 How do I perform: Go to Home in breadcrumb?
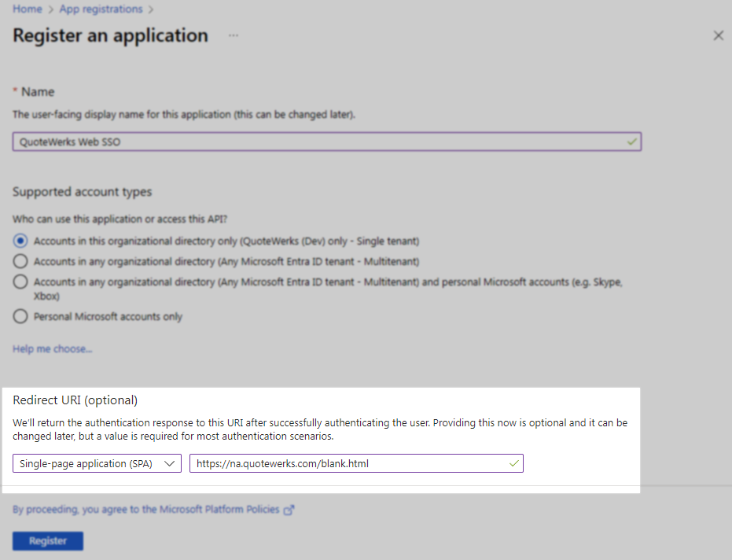pyautogui.click(x=28, y=9)
